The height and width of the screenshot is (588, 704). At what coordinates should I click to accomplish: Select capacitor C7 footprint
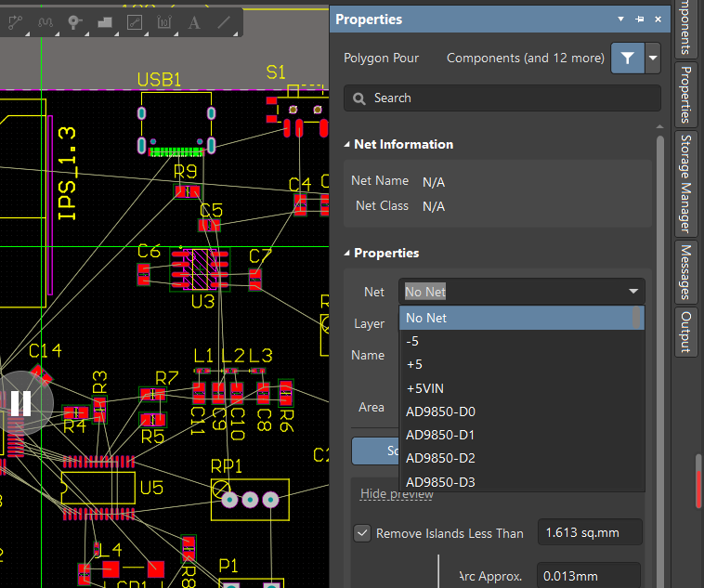[255, 280]
